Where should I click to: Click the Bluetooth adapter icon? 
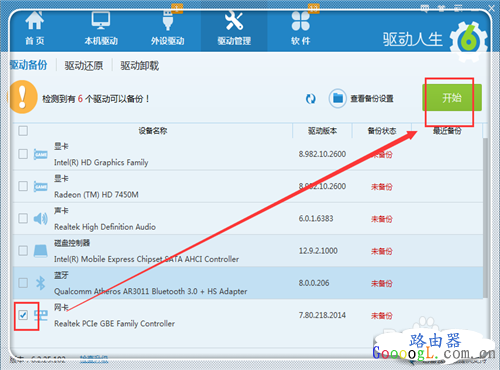click(41, 283)
